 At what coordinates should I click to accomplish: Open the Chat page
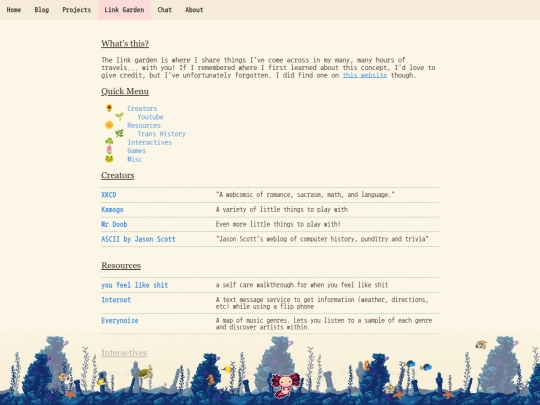(165, 10)
